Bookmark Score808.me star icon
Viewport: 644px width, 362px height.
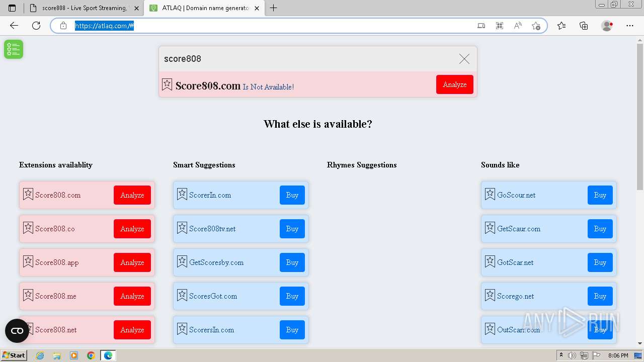[28, 295]
